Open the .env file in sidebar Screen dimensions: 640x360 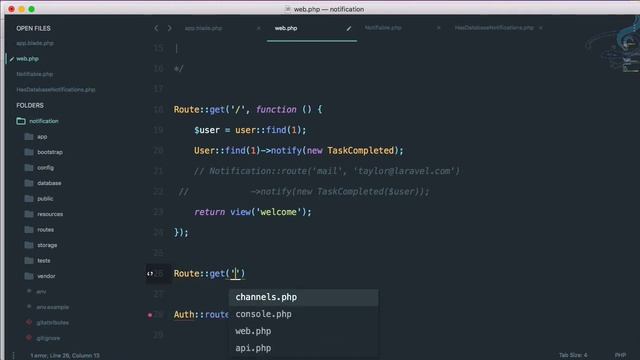coord(41,291)
